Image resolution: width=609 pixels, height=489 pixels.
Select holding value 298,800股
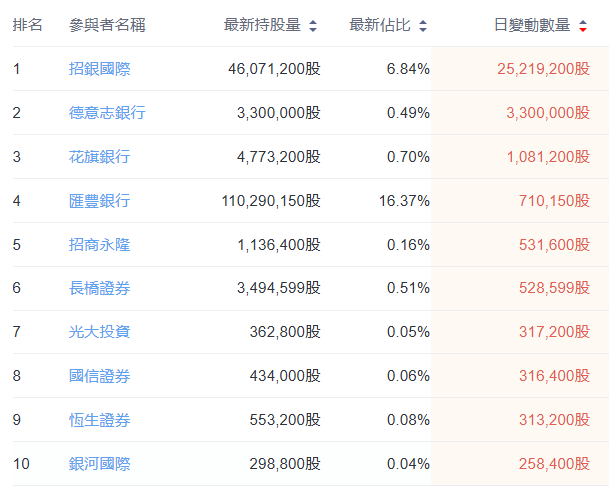click(x=285, y=464)
